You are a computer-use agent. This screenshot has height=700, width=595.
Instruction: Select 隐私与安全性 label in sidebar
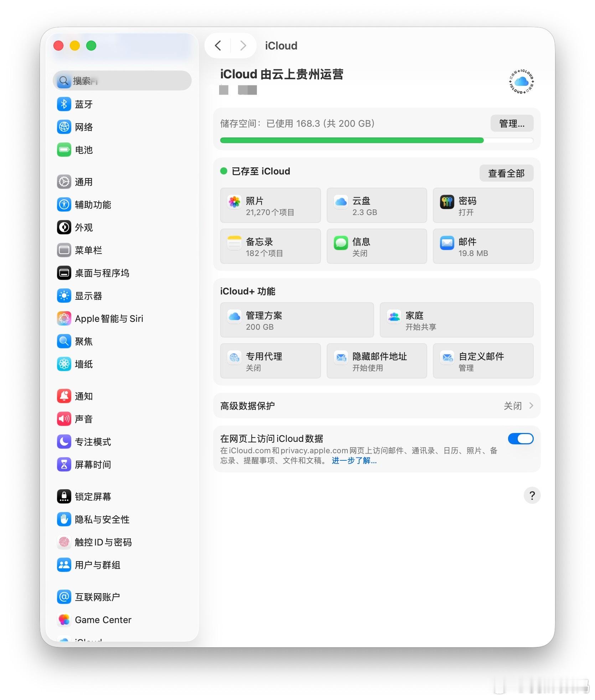pyautogui.click(x=102, y=519)
